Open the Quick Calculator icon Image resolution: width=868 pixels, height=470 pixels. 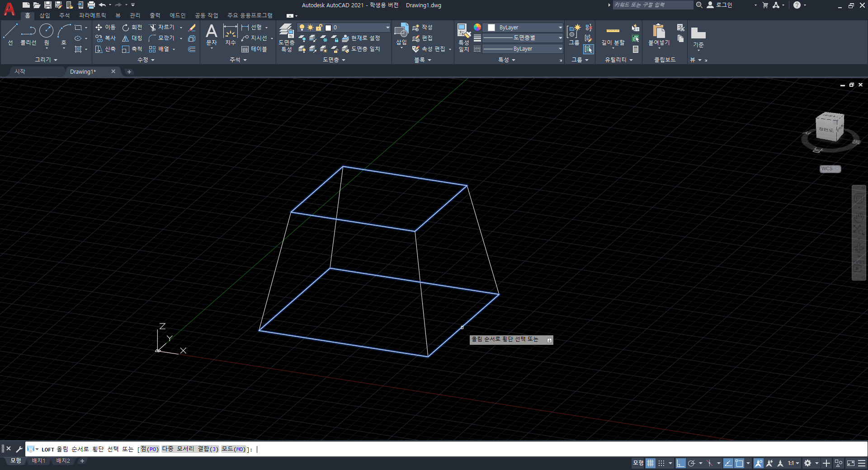[636, 49]
